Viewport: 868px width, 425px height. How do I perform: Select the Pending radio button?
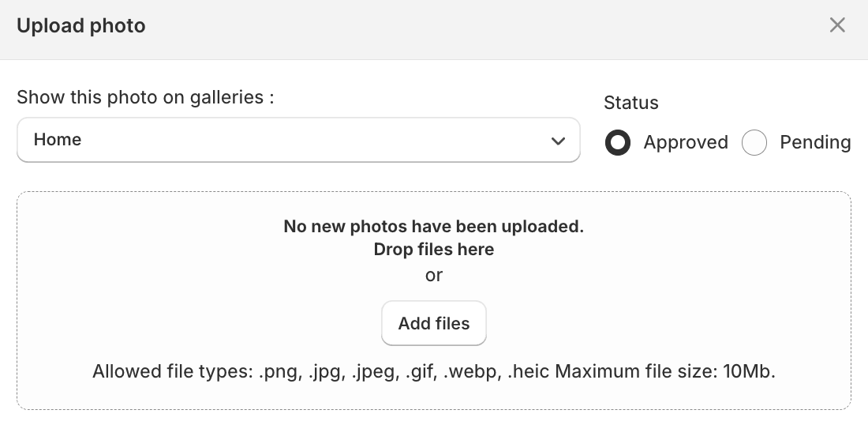click(x=754, y=143)
